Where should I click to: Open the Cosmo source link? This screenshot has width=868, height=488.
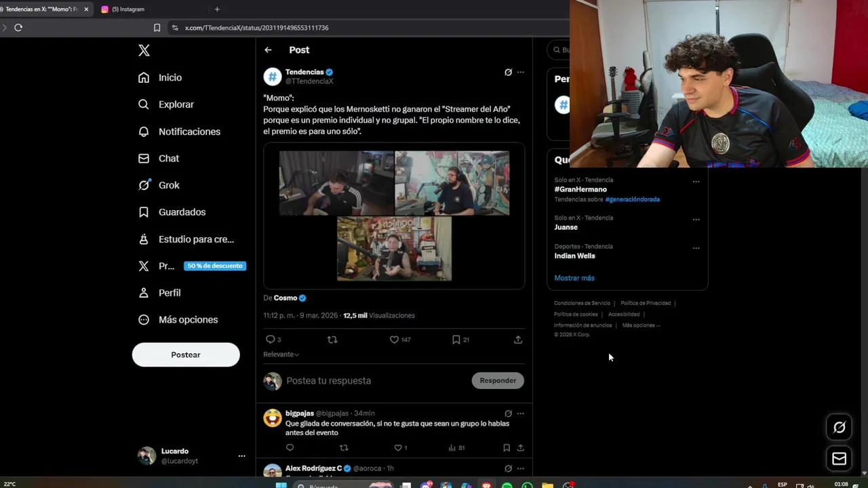290,298
